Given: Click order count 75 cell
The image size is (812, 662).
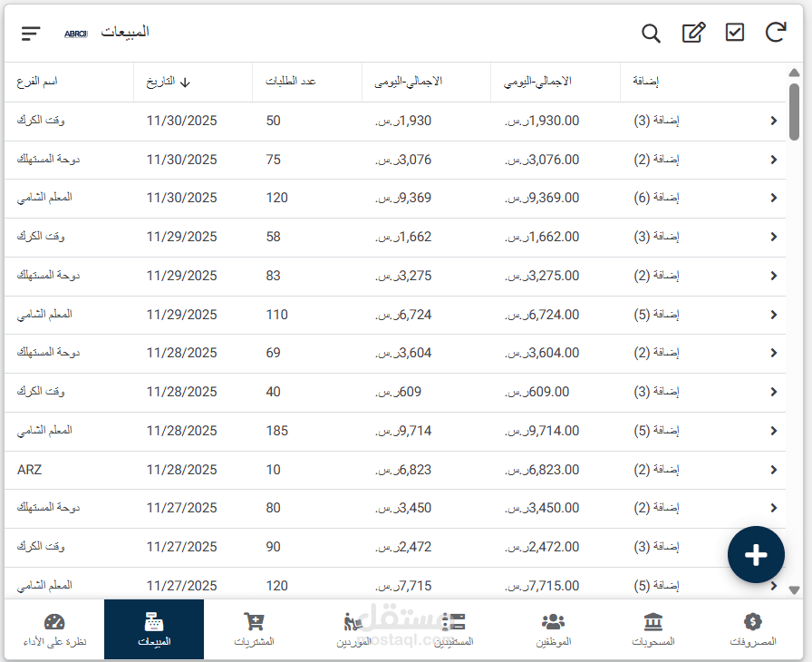Looking at the screenshot, I should (274, 160).
